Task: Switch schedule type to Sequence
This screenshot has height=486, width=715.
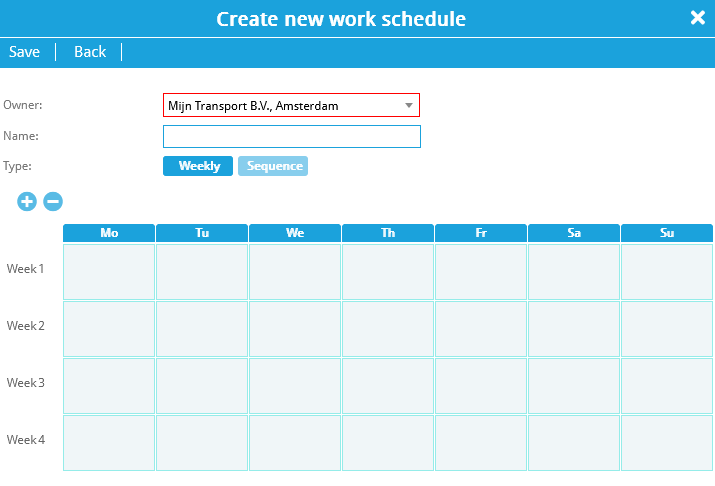Action: pyautogui.click(x=273, y=166)
